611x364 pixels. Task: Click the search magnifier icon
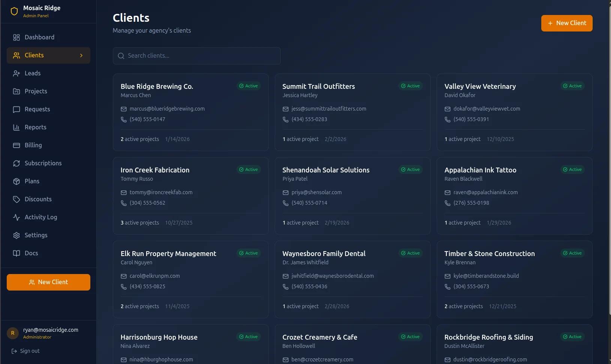click(121, 55)
